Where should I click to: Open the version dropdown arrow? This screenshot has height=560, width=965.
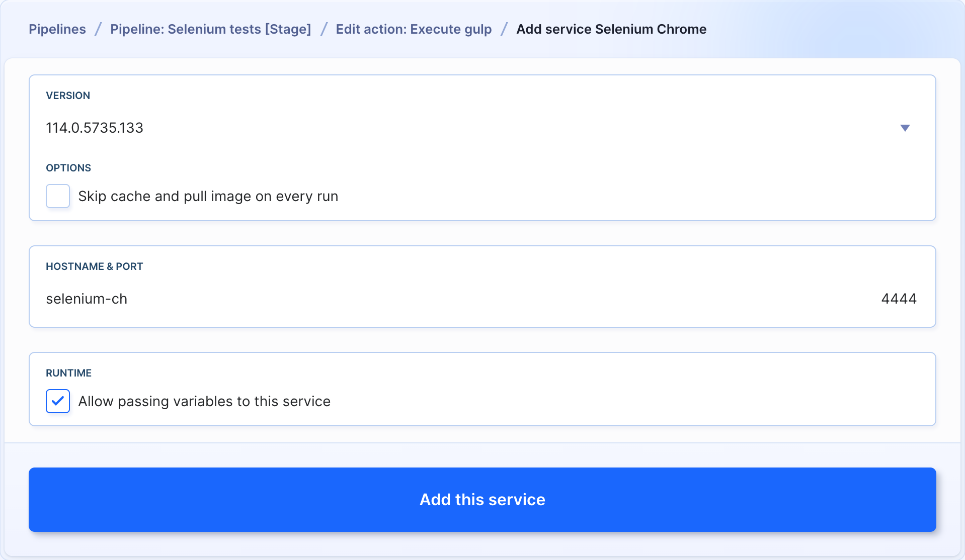click(x=905, y=128)
